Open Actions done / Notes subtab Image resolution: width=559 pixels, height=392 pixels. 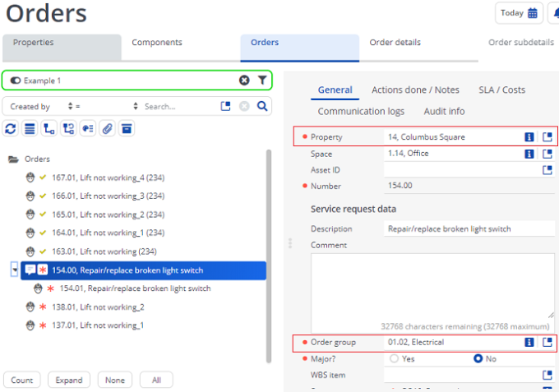[x=415, y=90]
